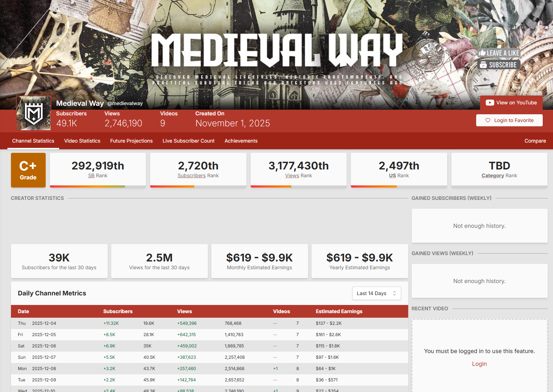The height and width of the screenshot is (392, 553).
Task: Click the Subscribers Rank progress bar
Action: tap(198, 186)
